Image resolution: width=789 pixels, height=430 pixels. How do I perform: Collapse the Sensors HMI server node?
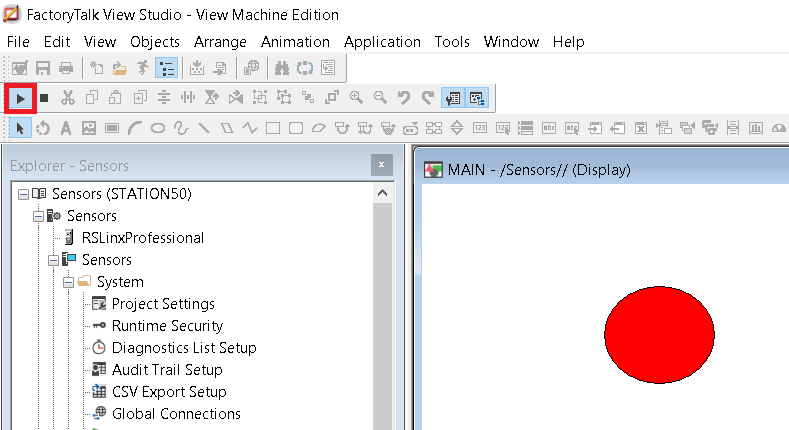[x=53, y=261]
